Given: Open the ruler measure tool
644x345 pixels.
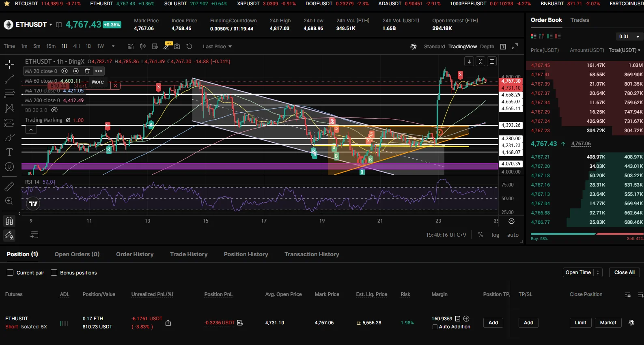Looking at the screenshot, I should (x=9, y=186).
